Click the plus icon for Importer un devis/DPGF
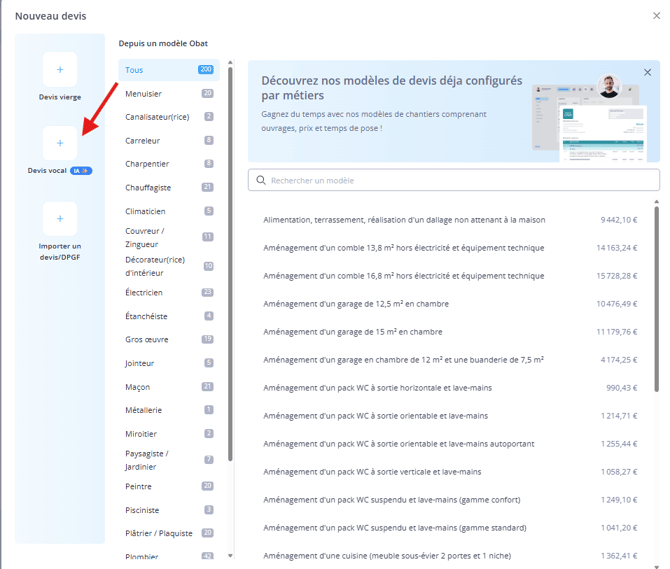670x569 pixels. point(60,218)
